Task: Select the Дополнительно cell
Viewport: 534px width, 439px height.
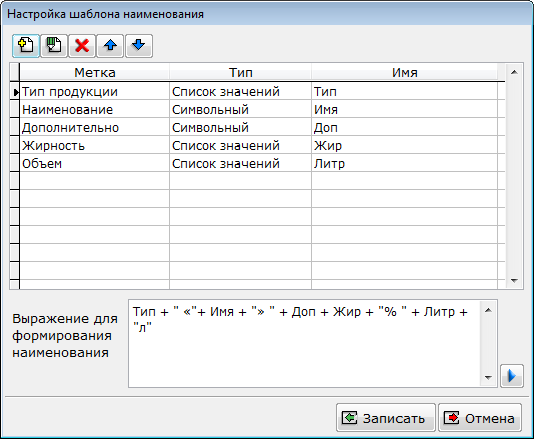Action: pyautogui.click(x=95, y=128)
